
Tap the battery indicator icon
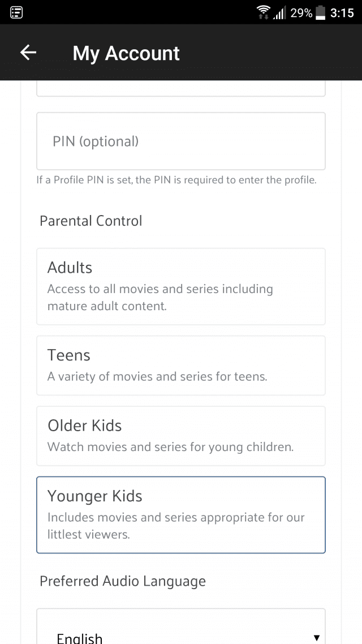tap(321, 12)
